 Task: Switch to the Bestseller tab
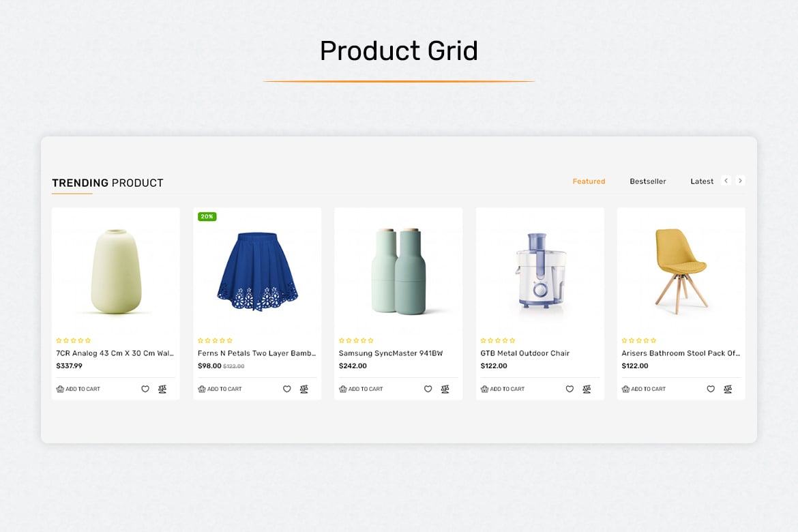click(648, 181)
